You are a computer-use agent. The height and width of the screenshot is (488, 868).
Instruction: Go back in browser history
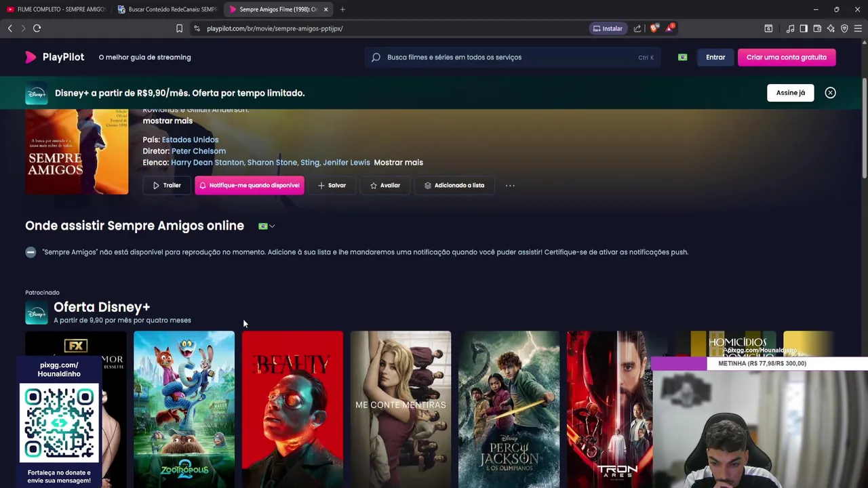9,28
